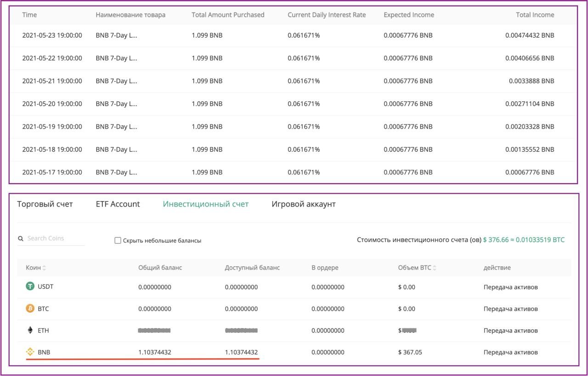
Task: Sort the table by Коин column arrows
Action: (45, 268)
